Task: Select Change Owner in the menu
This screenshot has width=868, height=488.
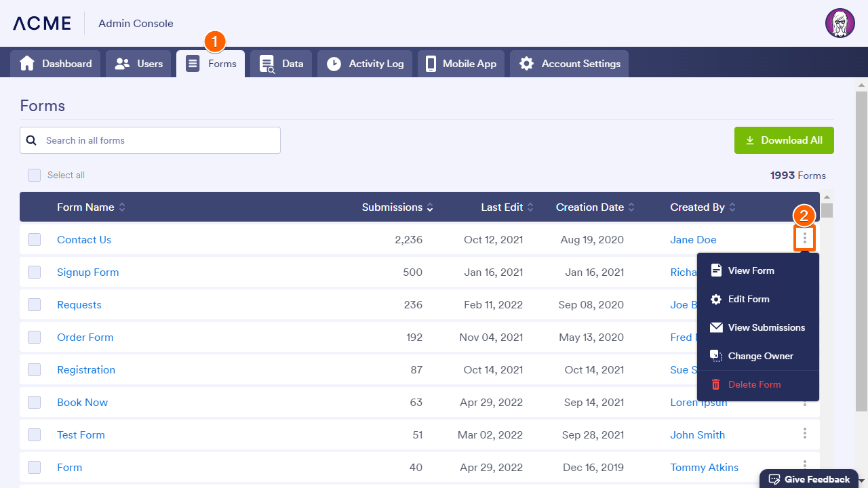Action: (x=760, y=356)
